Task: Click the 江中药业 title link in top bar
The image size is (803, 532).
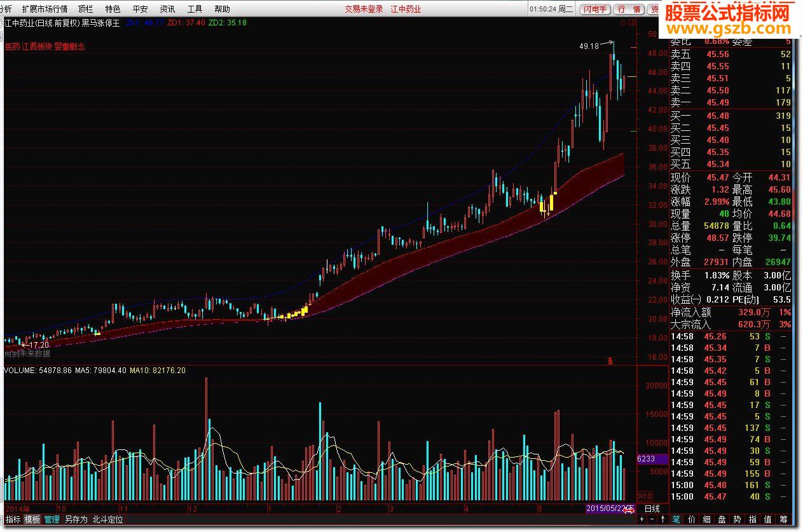Action: click(405, 9)
